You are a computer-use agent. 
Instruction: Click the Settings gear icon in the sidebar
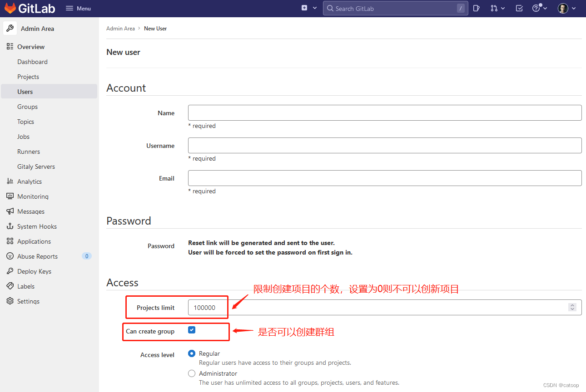click(x=10, y=301)
